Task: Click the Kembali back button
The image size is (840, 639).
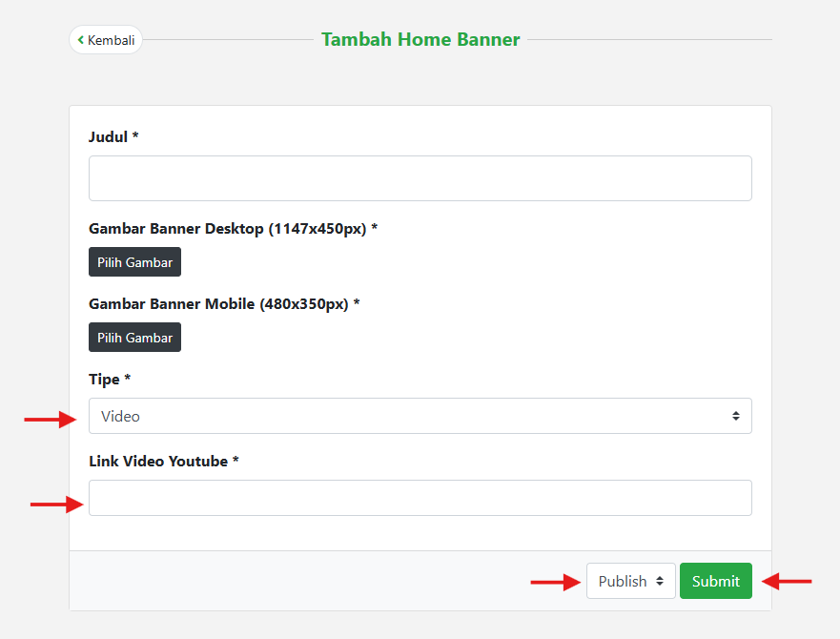Action: click(x=106, y=40)
